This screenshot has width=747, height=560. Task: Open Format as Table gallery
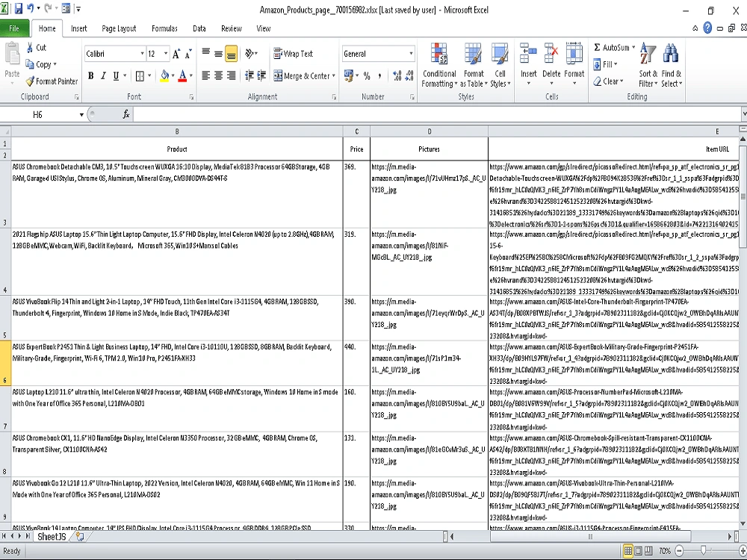[x=473, y=65]
